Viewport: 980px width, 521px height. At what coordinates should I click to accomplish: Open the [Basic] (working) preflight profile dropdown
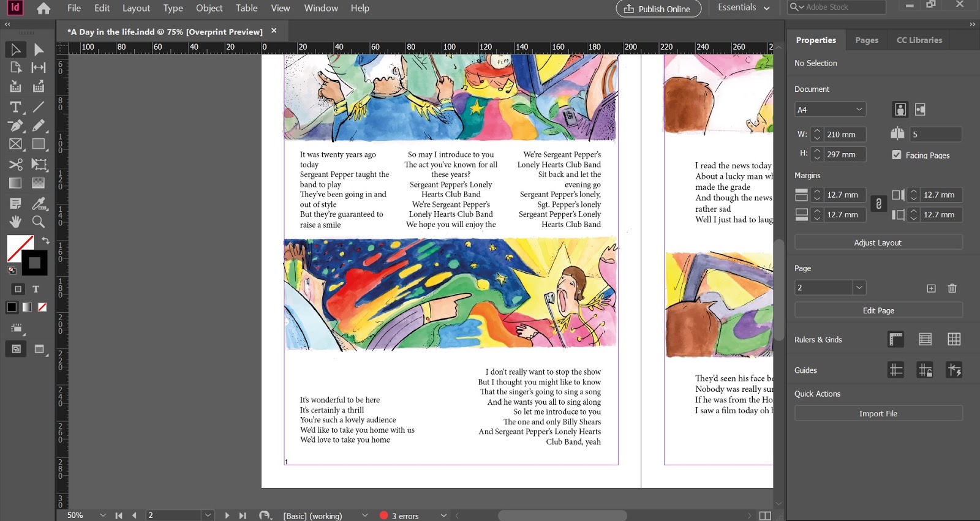365,515
